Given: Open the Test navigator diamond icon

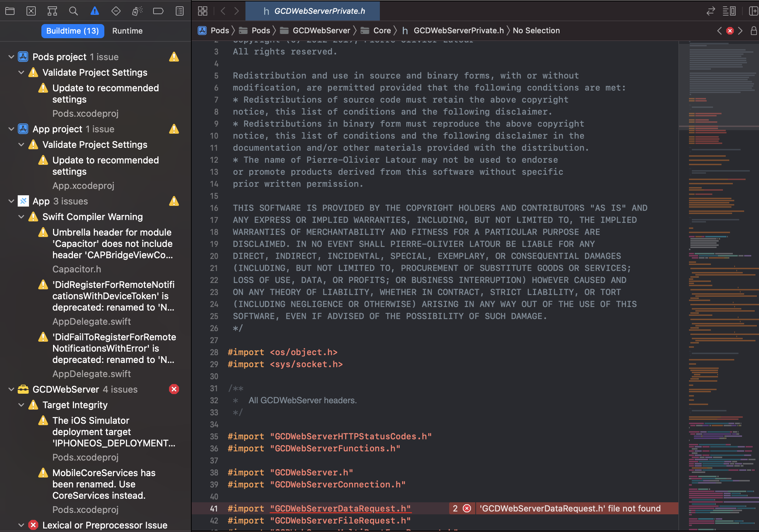Looking at the screenshot, I should 116,11.
